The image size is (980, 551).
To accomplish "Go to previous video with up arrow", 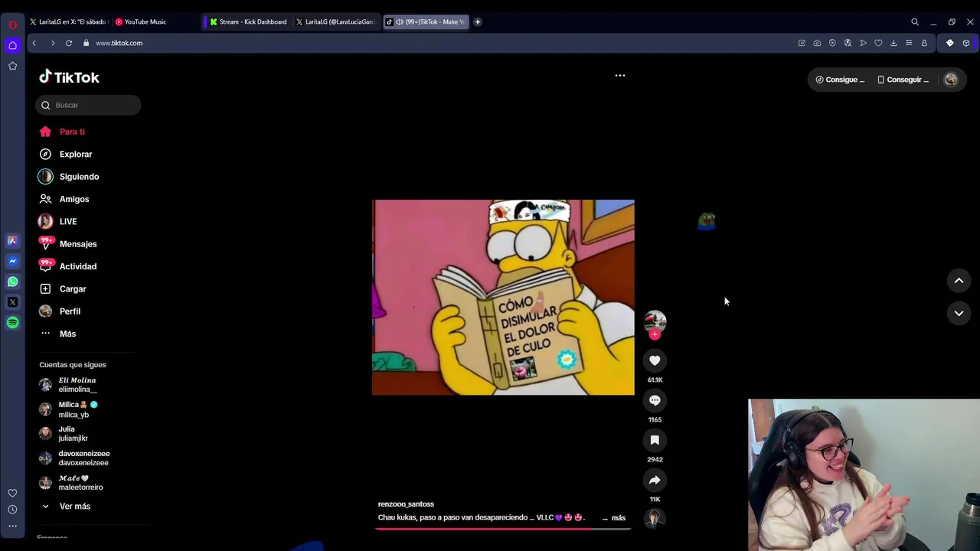I will tap(959, 281).
